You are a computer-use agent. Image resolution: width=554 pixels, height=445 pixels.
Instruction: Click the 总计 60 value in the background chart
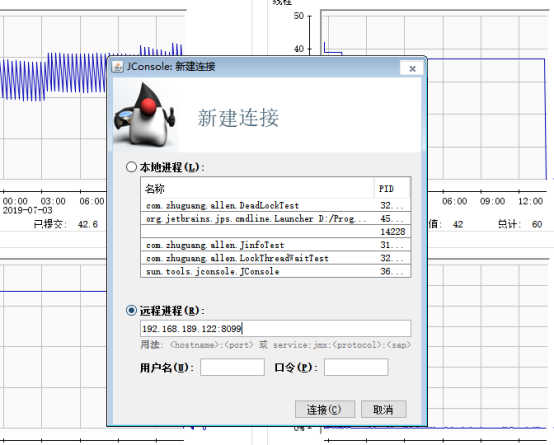(x=537, y=224)
